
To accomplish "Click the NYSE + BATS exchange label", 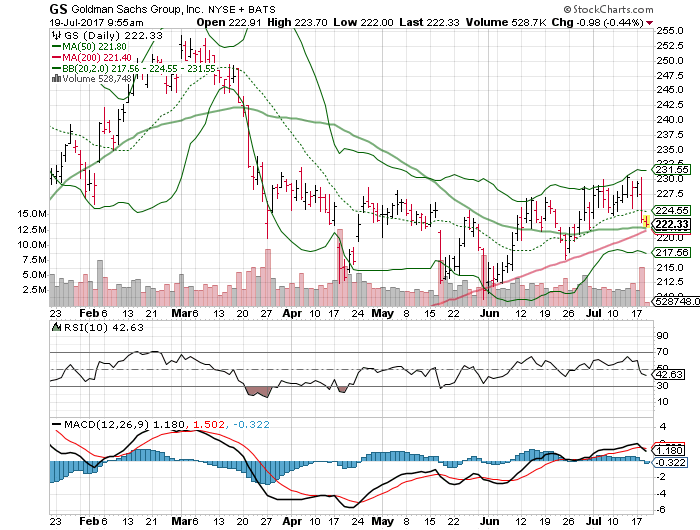I will [x=242, y=9].
